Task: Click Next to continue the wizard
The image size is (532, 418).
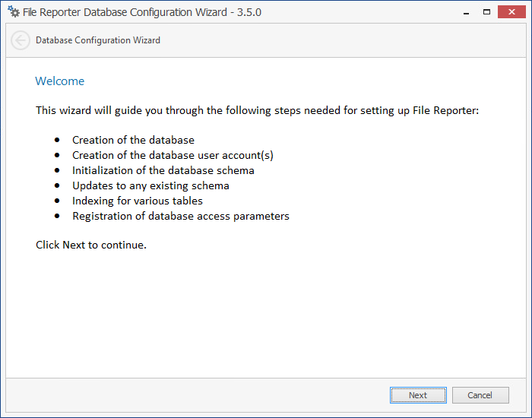Action: 418,395
